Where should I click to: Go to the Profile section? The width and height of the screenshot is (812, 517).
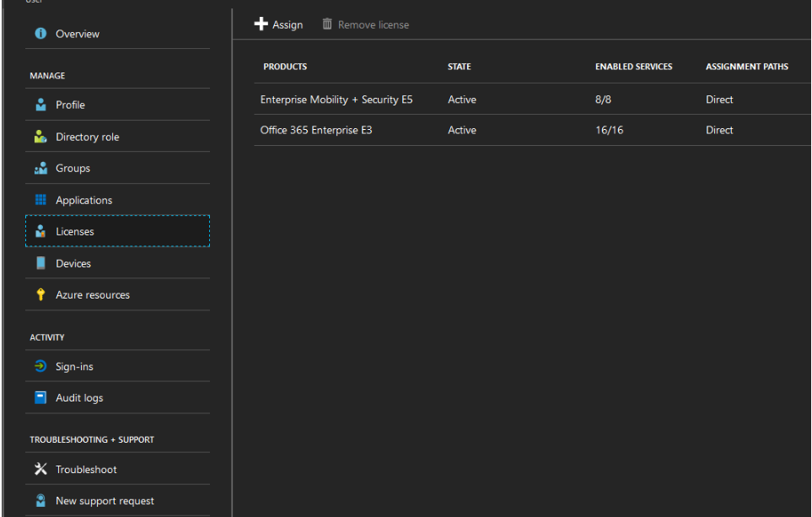[x=117, y=105]
